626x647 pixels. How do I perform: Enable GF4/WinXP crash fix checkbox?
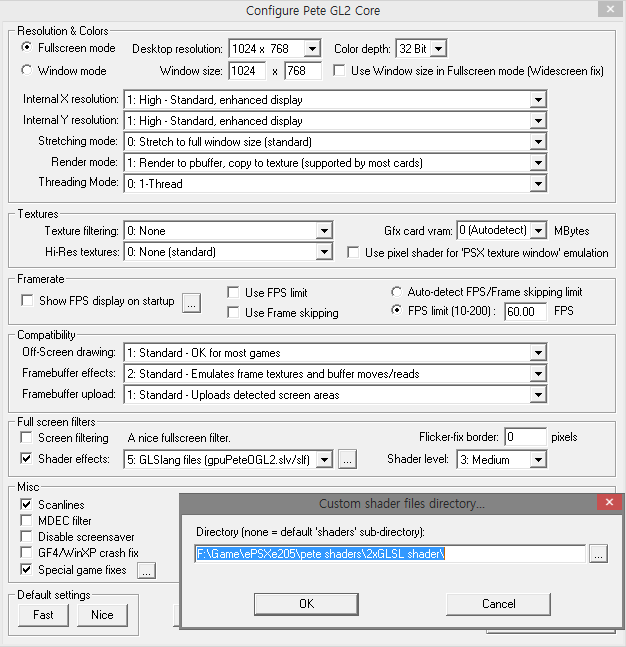coord(26,553)
